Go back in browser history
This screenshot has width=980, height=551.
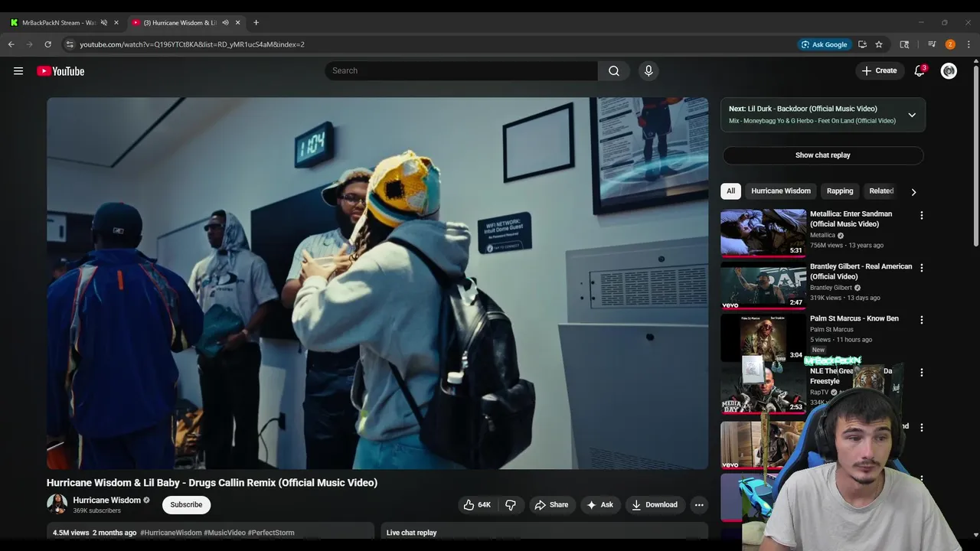pyautogui.click(x=11, y=44)
